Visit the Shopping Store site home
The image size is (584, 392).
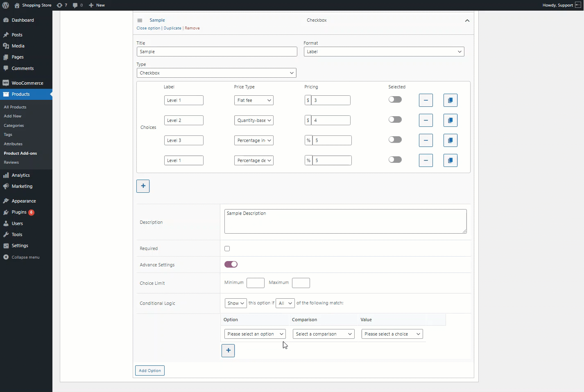(33, 5)
